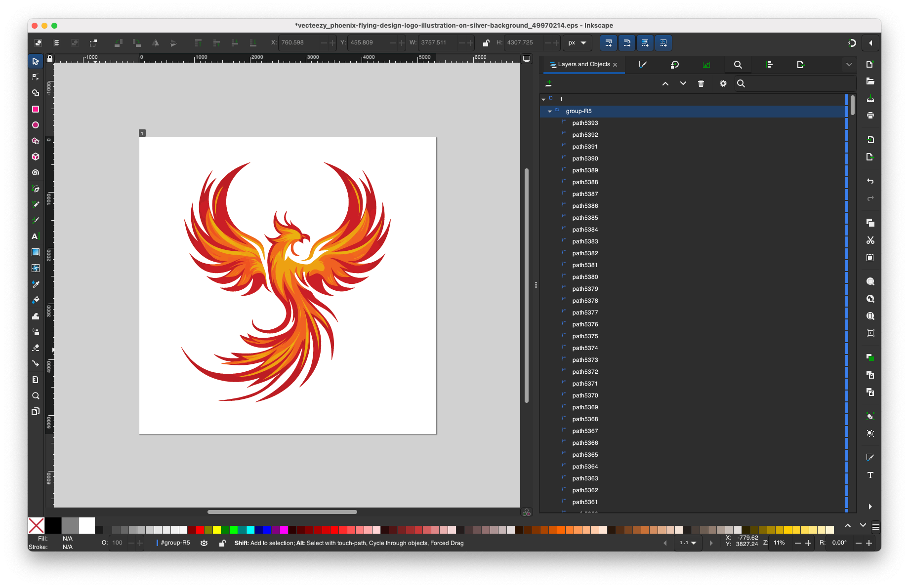The image size is (909, 588).
Task: Add a new layer
Action: click(x=548, y=83)
